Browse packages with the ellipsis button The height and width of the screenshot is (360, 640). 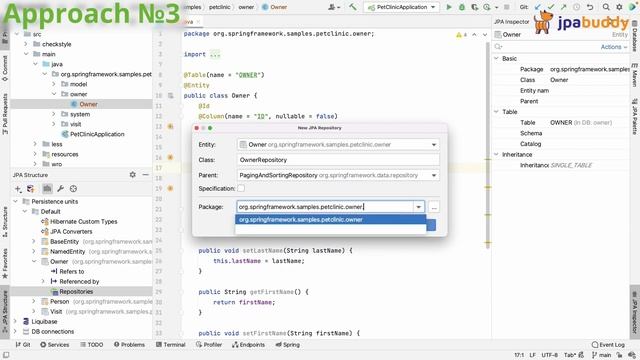click(434, 207)
